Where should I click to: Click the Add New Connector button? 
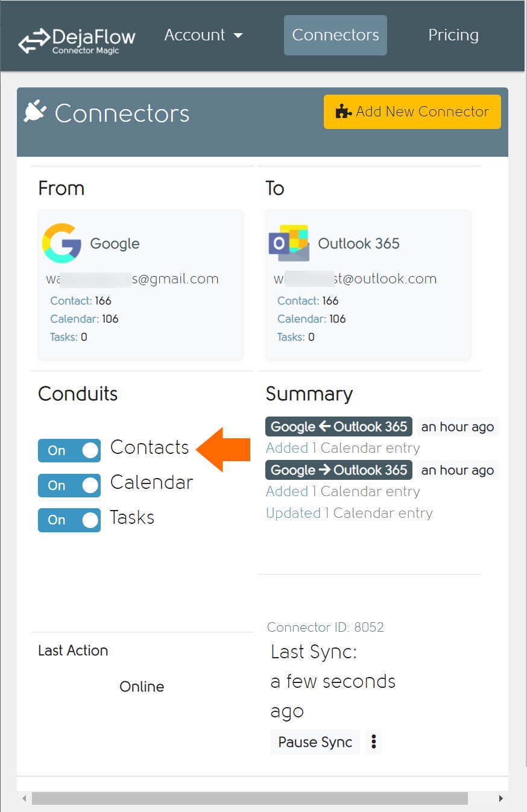coord(412,112)
